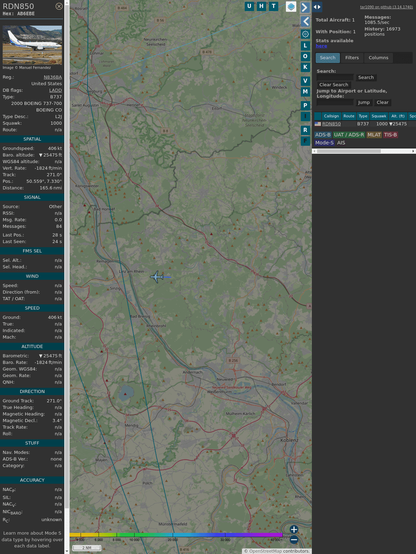Toggle the K map button

coord(305,67)
